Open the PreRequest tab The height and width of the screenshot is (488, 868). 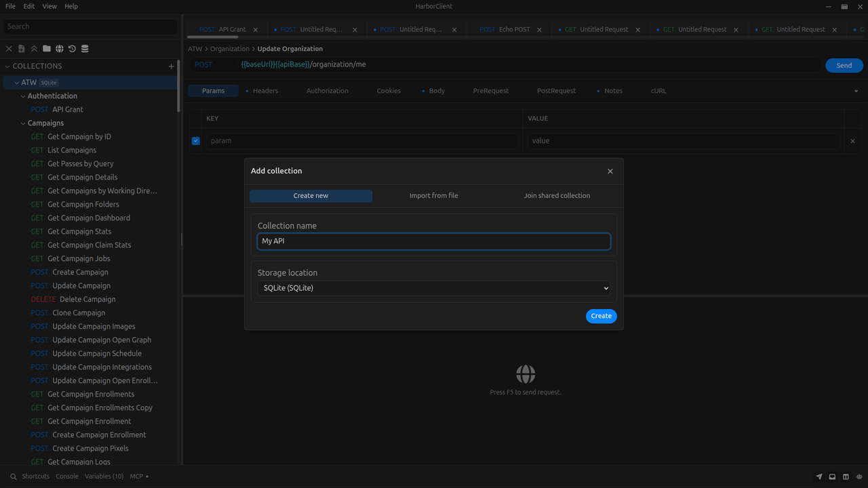coord(491,91)
